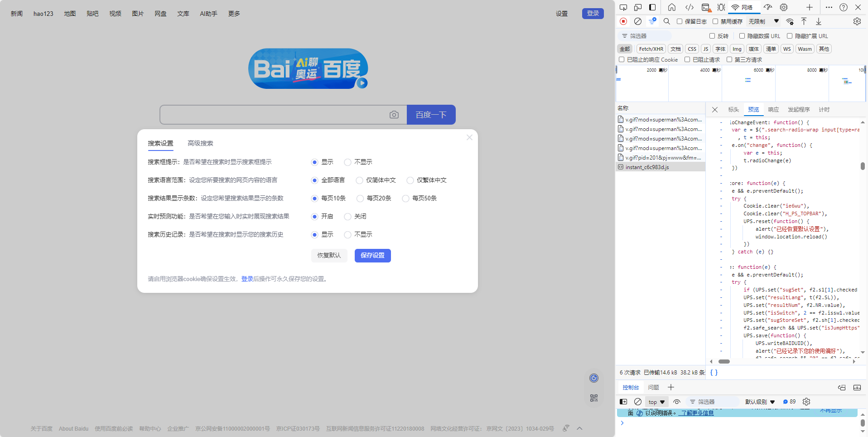Open the 无限制 throttling dropdown
The width and height of the screenshot is (868, 437).
[764, 21]
